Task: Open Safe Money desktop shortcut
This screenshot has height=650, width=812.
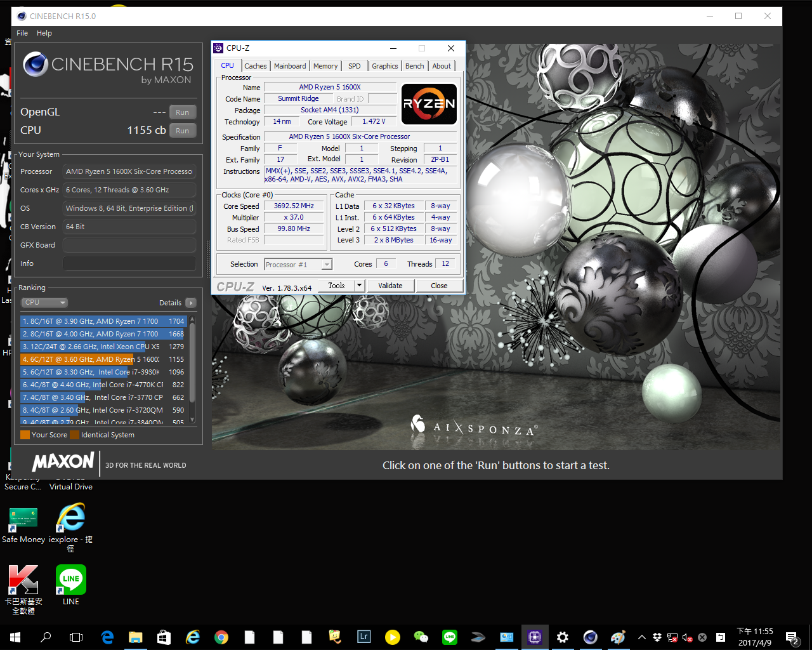Action: point(23,524)
